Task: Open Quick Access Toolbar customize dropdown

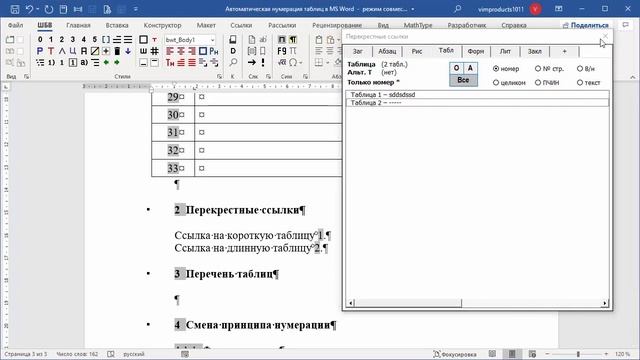Action: (136, 9)
